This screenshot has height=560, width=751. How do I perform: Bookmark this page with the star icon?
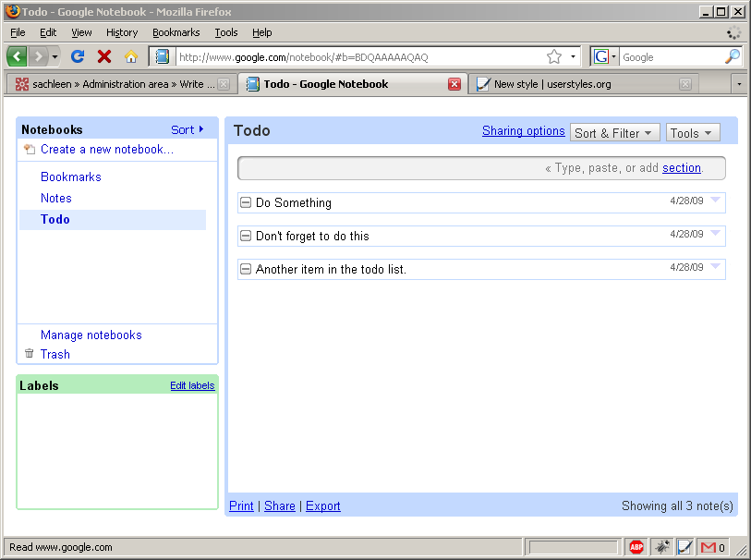coord(554,56)
